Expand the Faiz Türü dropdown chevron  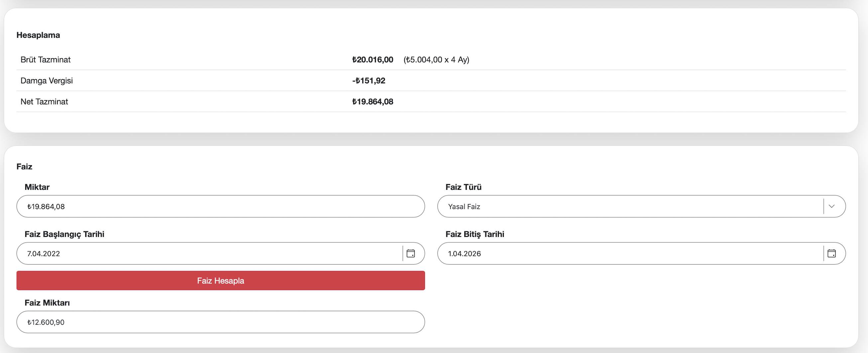[831, 206]
